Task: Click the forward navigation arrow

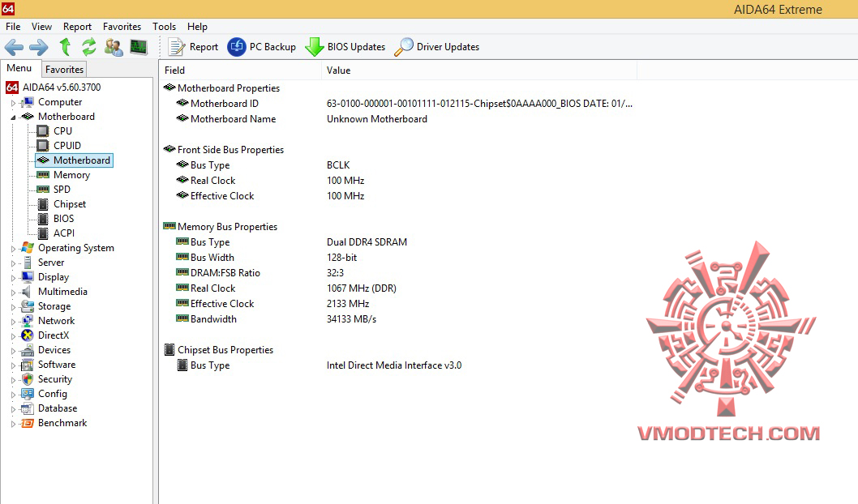Action: [38, 47]
